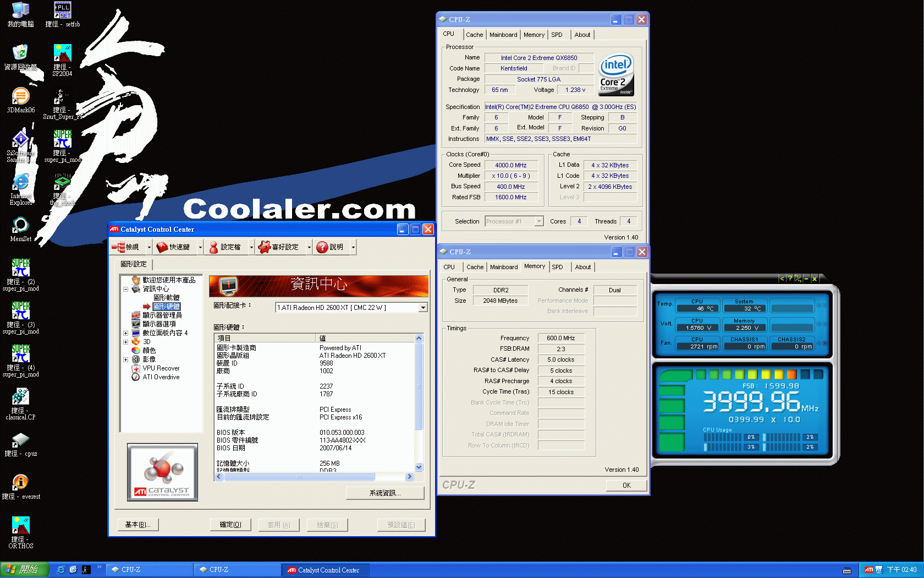Click the Fan row next arrow on monitor widget
The image size is (924, 578).
coord(826,343)
